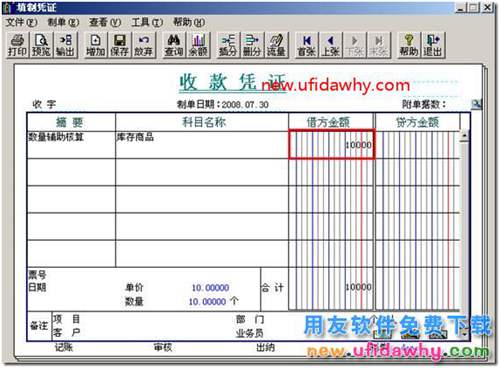This screenshot has height=368, width=500.
Task: Click the 票号 label
Action: click(x=37, y=275)
